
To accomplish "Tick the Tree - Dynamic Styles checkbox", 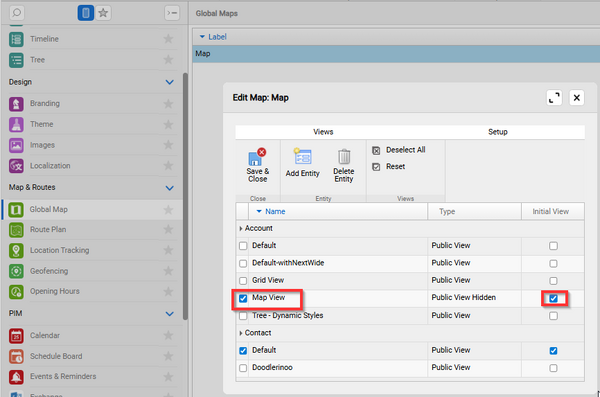I will pyautogui.click(x=243, y=316).
